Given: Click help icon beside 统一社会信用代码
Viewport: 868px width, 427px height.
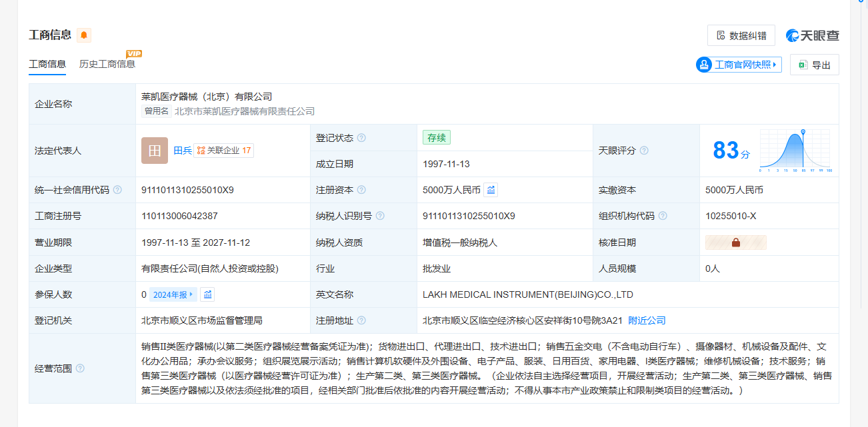Looking at the screenshot, I should point(117,190).
